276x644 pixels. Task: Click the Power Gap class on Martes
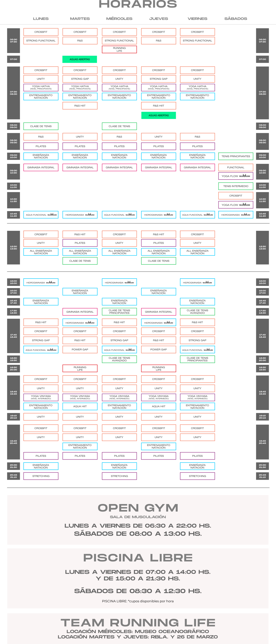[x=80, y=350]
